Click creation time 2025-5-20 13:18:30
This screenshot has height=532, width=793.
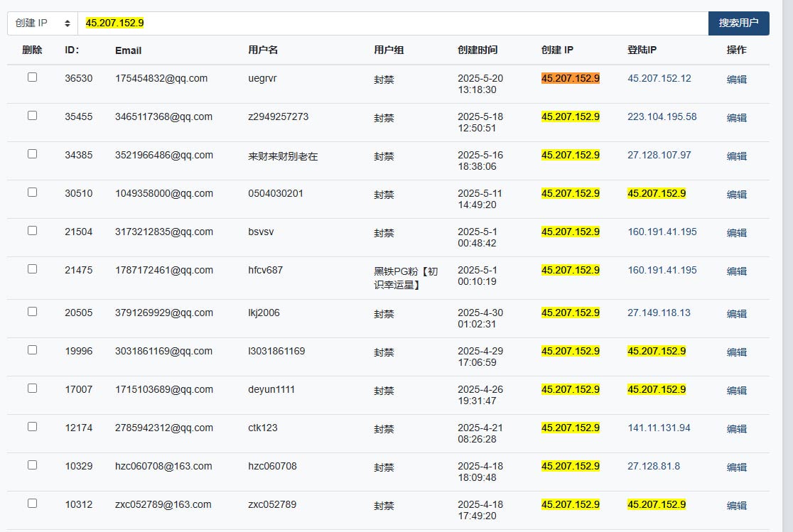coord(480,84)
